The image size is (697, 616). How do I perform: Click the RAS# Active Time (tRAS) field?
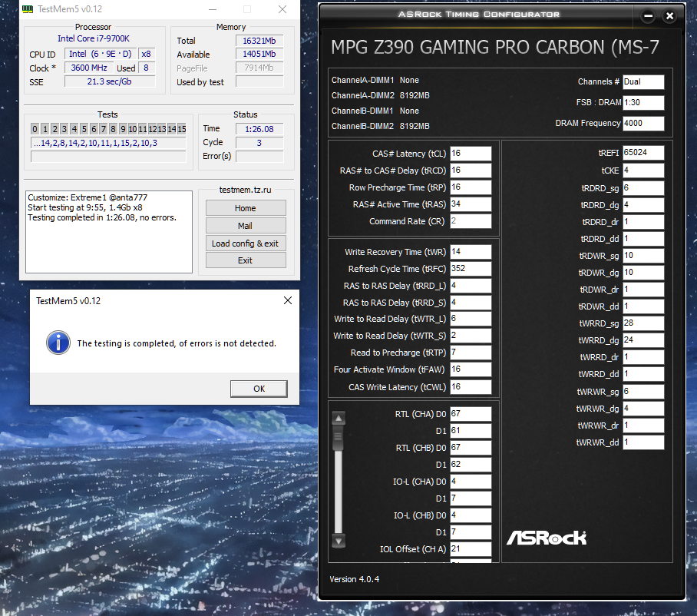click(x=471, y=204)
